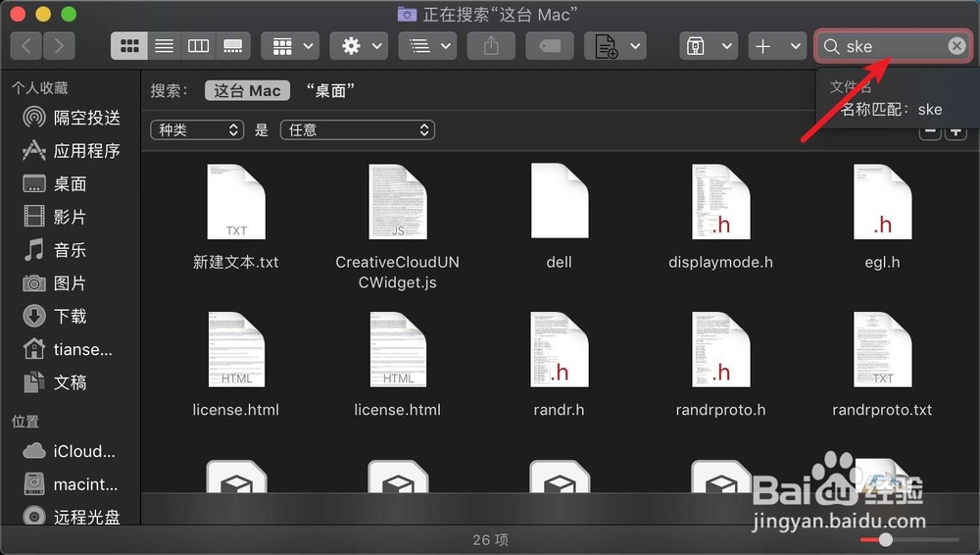This screenshot has width=980, height=555.
Task: Open Music in the sidebar
Action: (x=55, y=250)
